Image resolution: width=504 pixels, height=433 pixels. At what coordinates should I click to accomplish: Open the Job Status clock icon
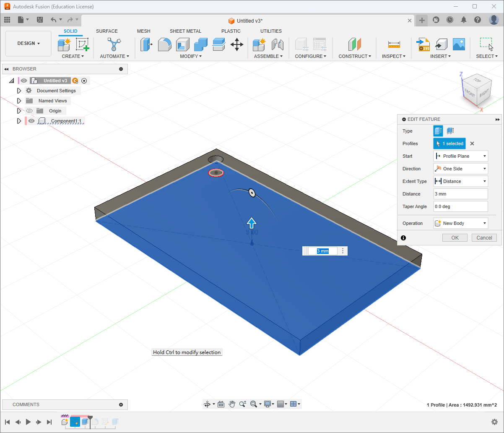(x=449, y=20)
